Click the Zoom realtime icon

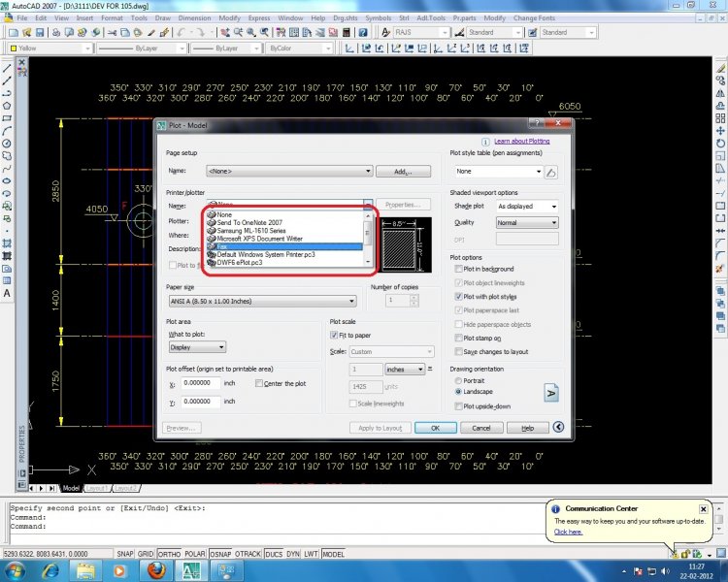point(238,32)
